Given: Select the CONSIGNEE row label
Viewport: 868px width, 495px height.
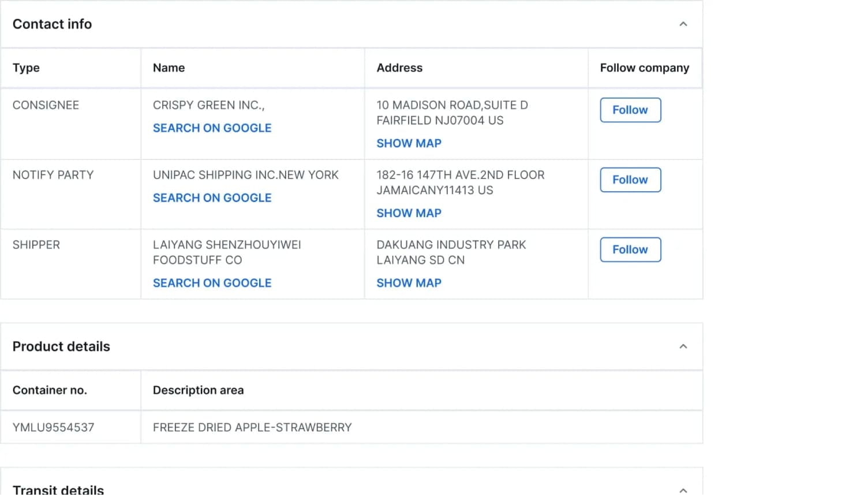Looking at the screenshot, I should click(46, 105).
